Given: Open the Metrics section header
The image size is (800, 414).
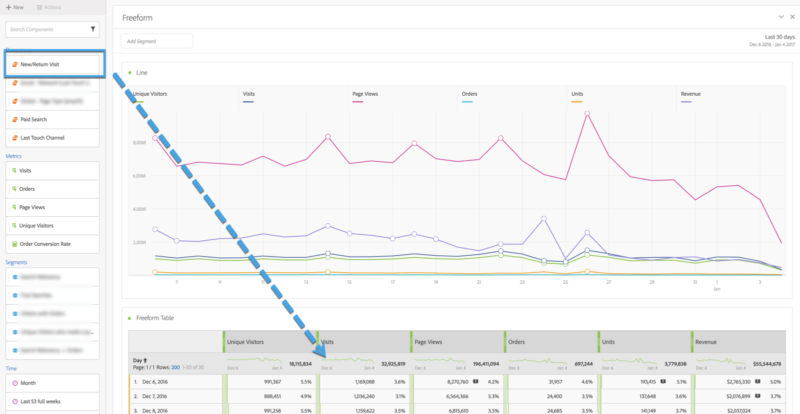Looking at the screenshot, I should click(x=14, y=156).
